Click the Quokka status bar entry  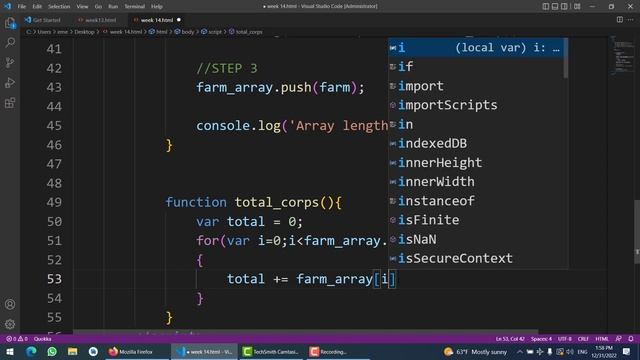[x=42, y=339]
